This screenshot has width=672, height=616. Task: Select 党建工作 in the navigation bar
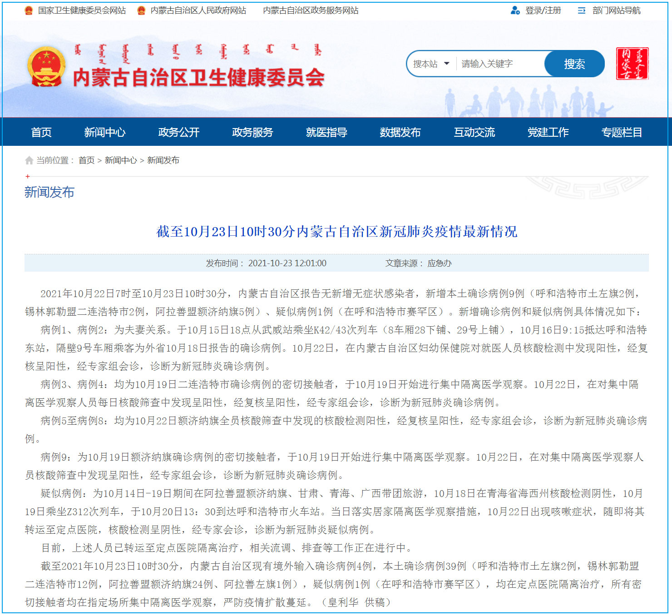point(548,132)
